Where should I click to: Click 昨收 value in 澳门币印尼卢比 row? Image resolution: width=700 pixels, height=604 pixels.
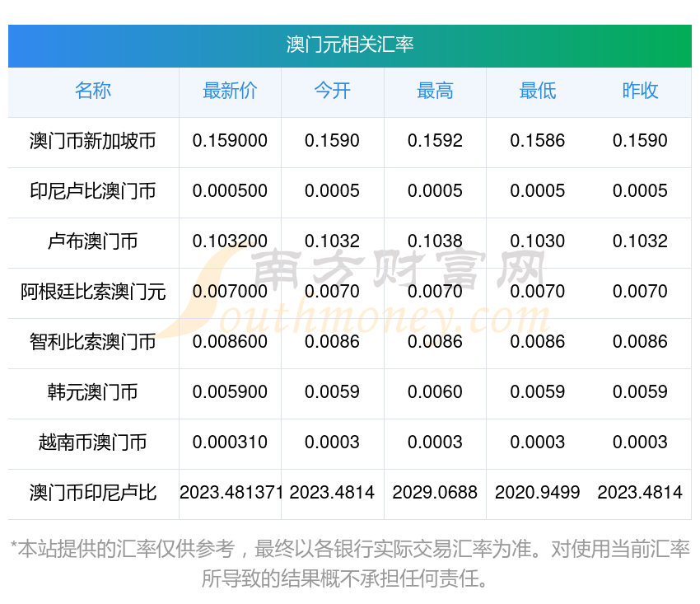click(640, 492)
